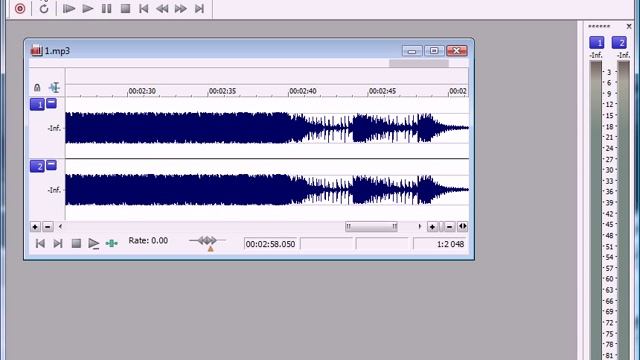Click the scrub rate control slider
This screenshot has height=360, width=640.
pyautogui.click(x=207, y=242)
